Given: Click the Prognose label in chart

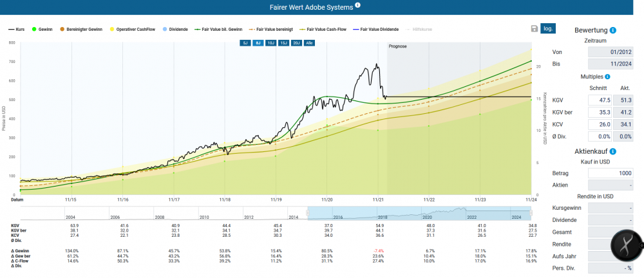Looking at the screenshot, I should click(x=397, y=46).
